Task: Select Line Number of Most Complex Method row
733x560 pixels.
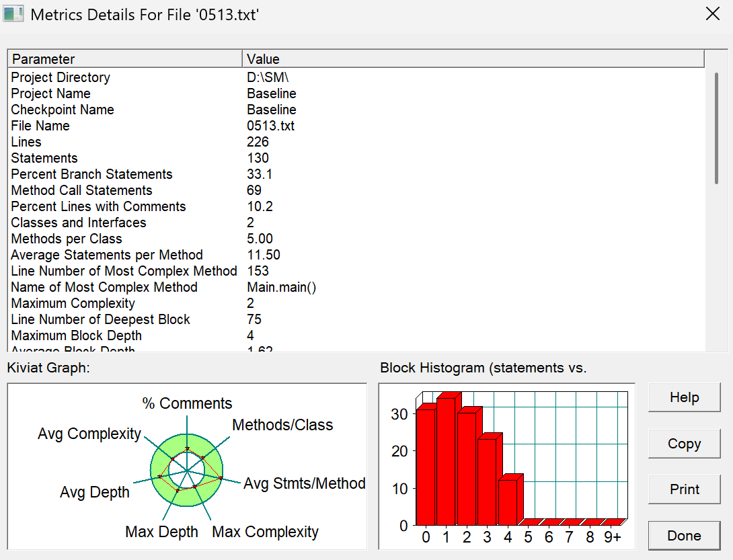Action: (356, 271)
